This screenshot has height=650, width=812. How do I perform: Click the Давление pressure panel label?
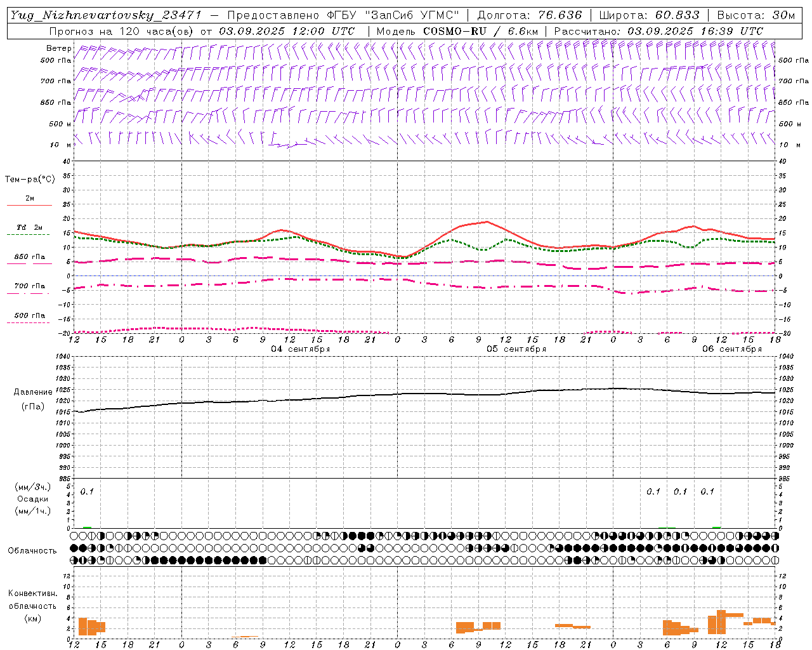point(33,392)
